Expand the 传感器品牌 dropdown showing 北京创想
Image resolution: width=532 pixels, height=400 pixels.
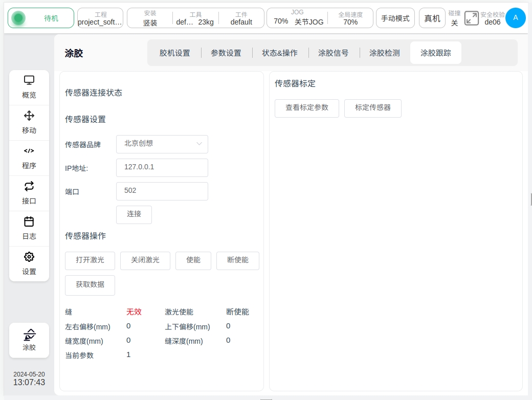[x=162, y=144]
